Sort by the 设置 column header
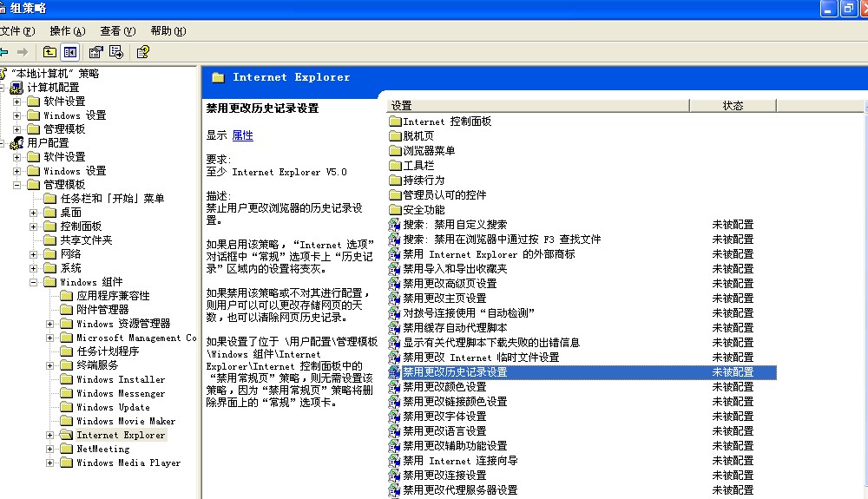Image resolution: width=868 pixels, height=499 pixels. pos(537,106)
